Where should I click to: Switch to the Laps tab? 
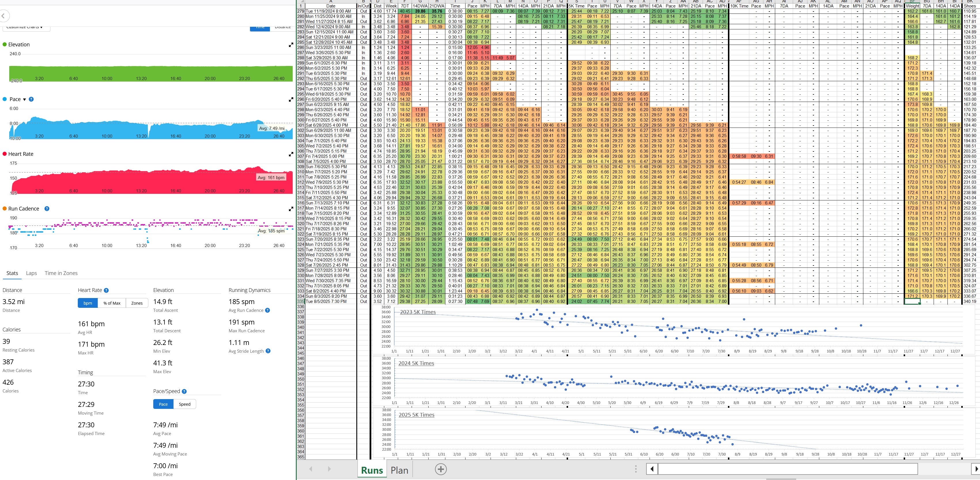click(31, 273)
